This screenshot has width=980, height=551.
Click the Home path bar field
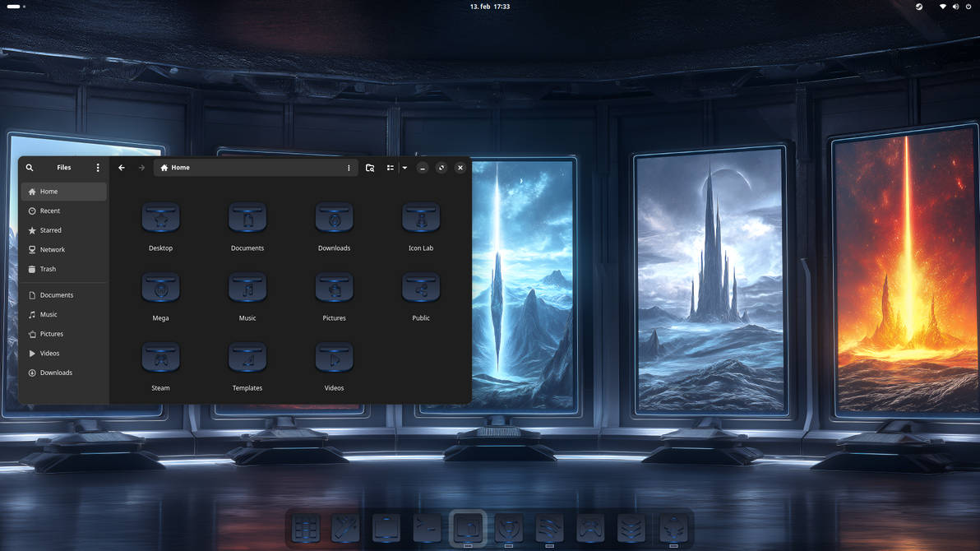257,168
